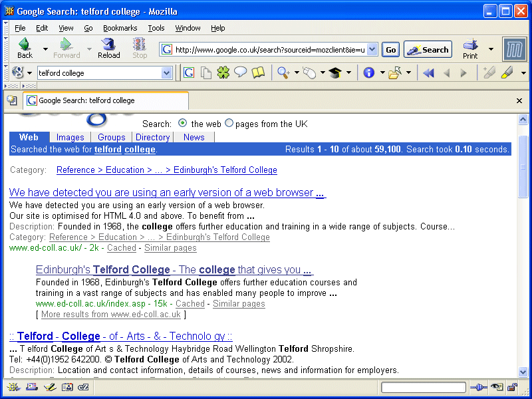Viewport: 532px width, 399px height.
Task: Expand the 'telford college' search box dropdown
Action: pyautogui.click(x=166, y=72)
